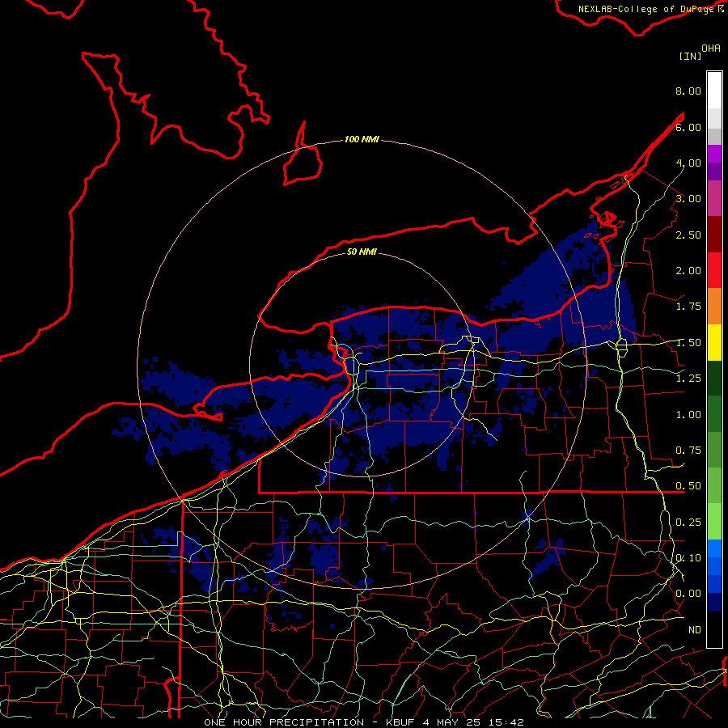Pick the yellow legend swatch

click(714, 342)
